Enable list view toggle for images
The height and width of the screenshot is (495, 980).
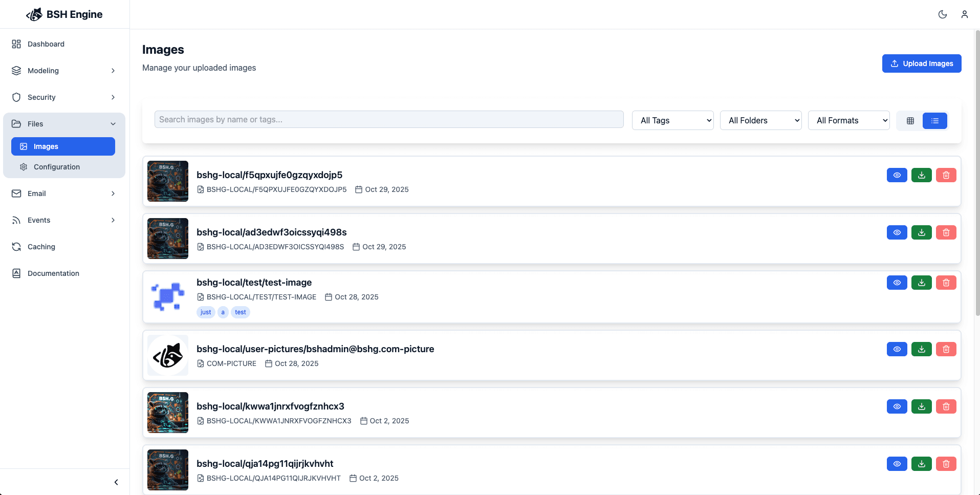[x=935, y=120]
